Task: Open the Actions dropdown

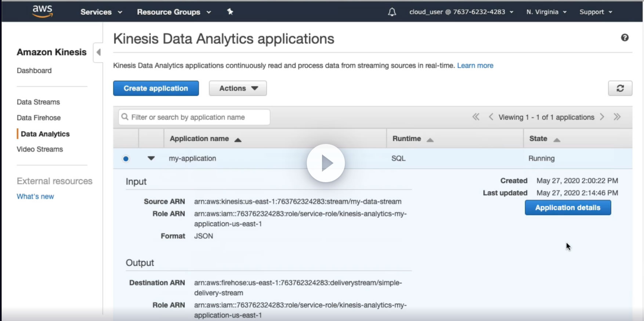Action: click(238, 89)
